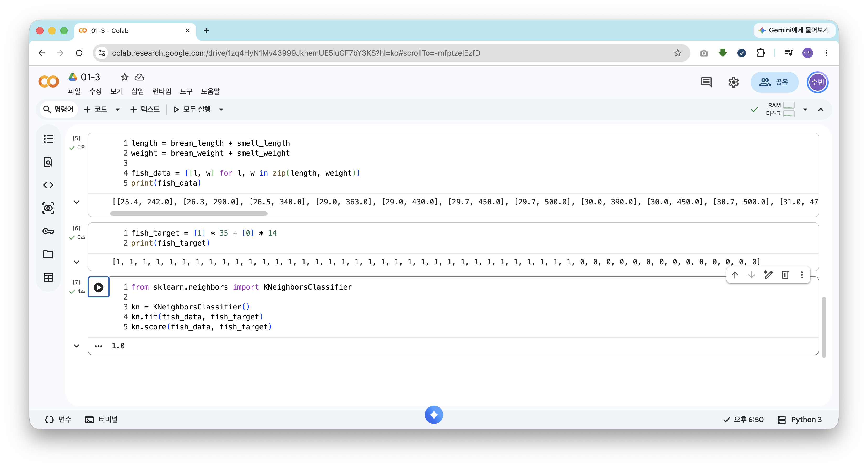Open the data table sidebar icon

point(48,277)
